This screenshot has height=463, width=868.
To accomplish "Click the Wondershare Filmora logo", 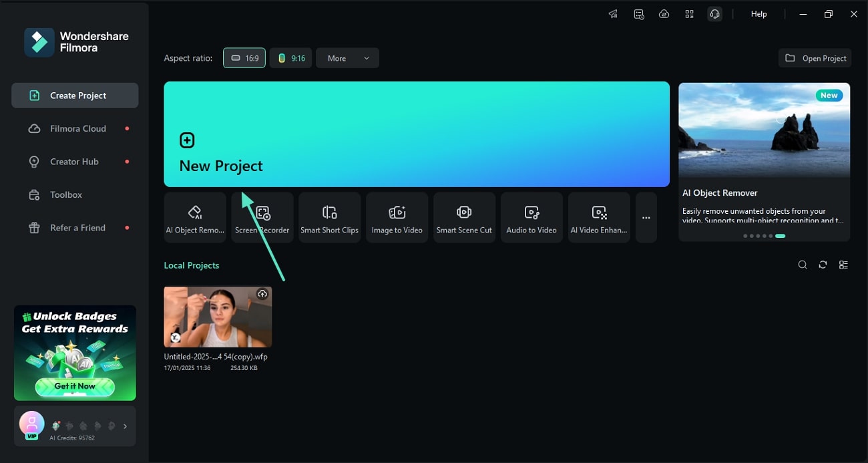I will click(x=76, y=42).
